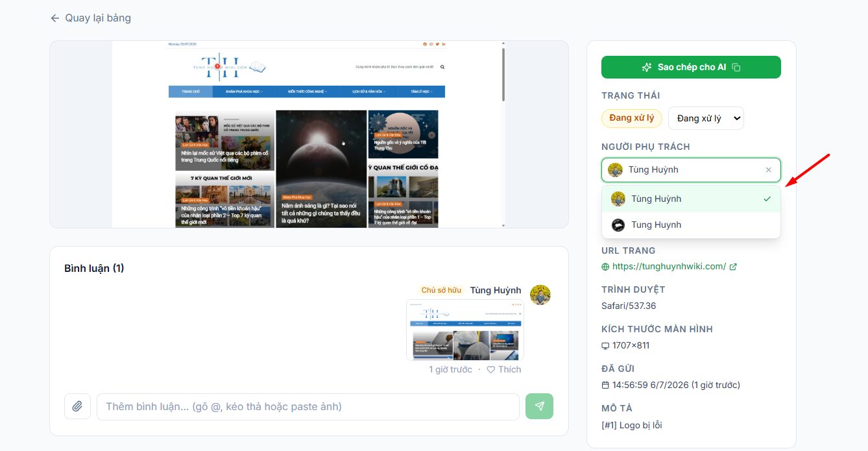868x451 pixels.
Task: Click the Năm ánh sáng là gì article in the preview
Action: click(x=321, y=169)
